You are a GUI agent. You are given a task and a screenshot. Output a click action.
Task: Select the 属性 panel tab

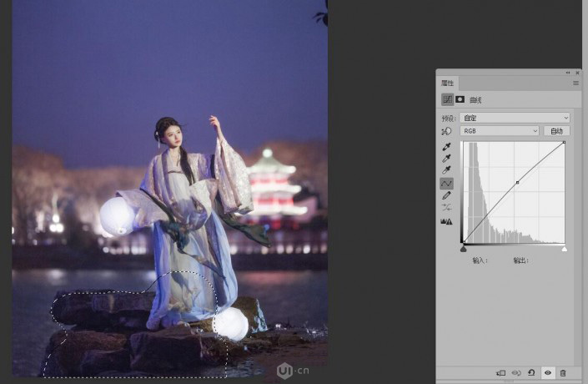(x=447, y=83)
